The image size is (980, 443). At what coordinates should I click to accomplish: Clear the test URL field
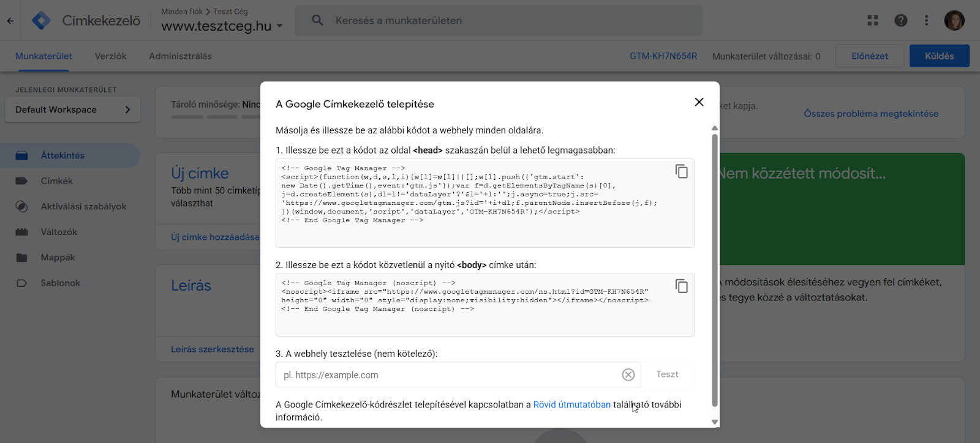tap(628, 374)
